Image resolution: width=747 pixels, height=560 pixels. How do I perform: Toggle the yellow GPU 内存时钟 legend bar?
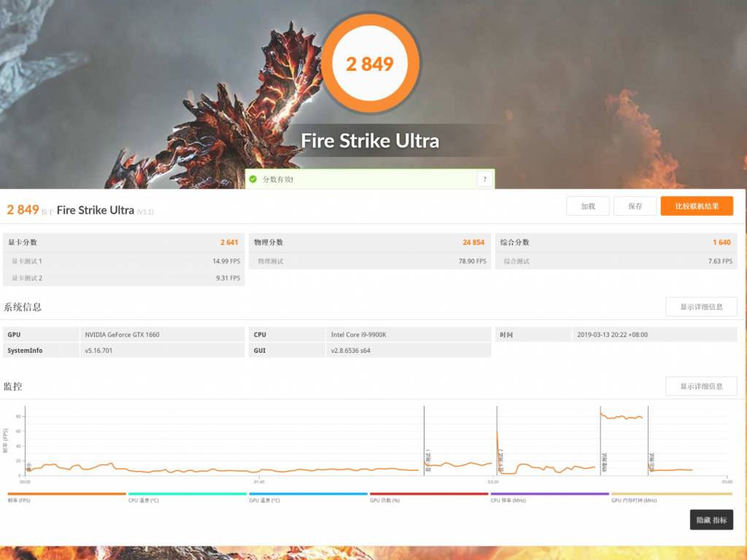pos(671,494)
